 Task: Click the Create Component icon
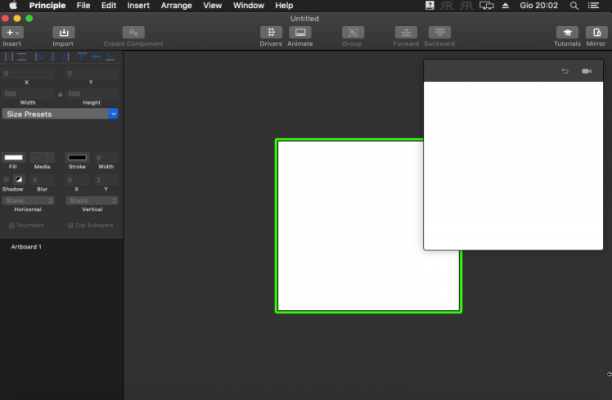click(133, 33)
